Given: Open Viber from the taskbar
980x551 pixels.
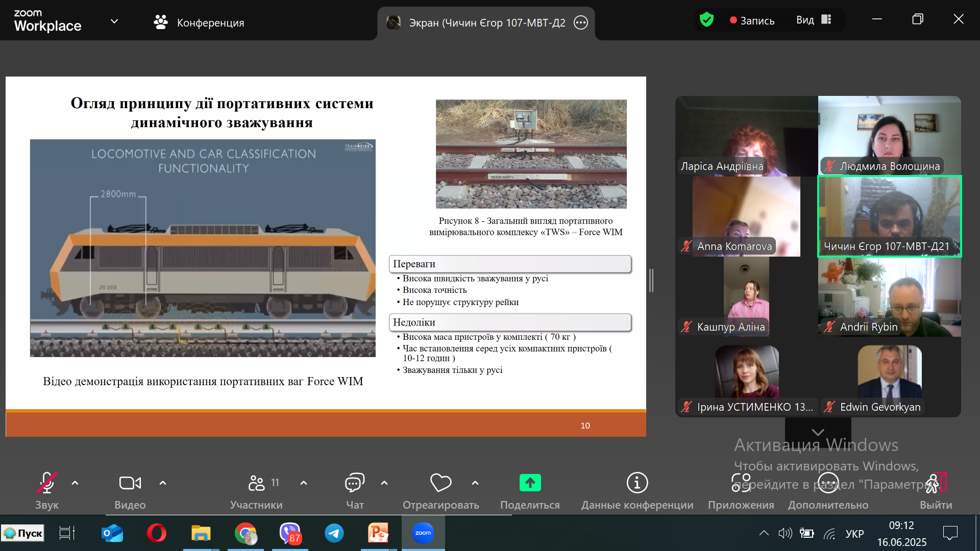Looking at the screenshot, I should tap(290, 533).
